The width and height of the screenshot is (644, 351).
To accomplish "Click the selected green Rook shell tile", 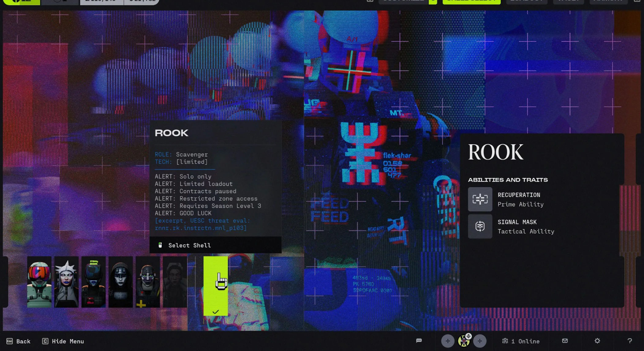I will click(216, 286).
